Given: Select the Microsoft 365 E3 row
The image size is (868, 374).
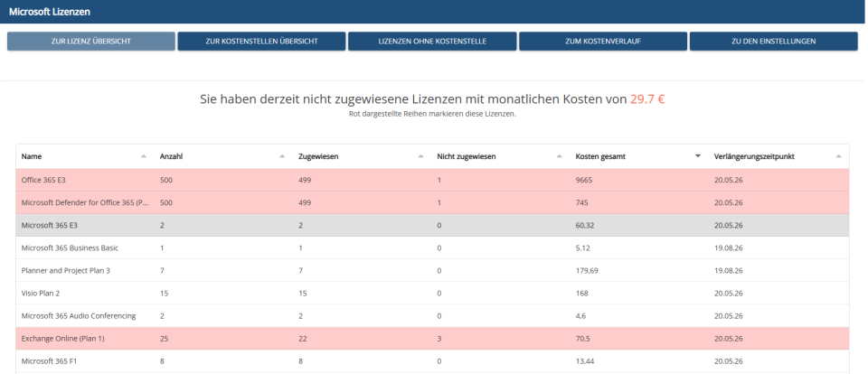Looking at the screenshot, I should 54,225.
